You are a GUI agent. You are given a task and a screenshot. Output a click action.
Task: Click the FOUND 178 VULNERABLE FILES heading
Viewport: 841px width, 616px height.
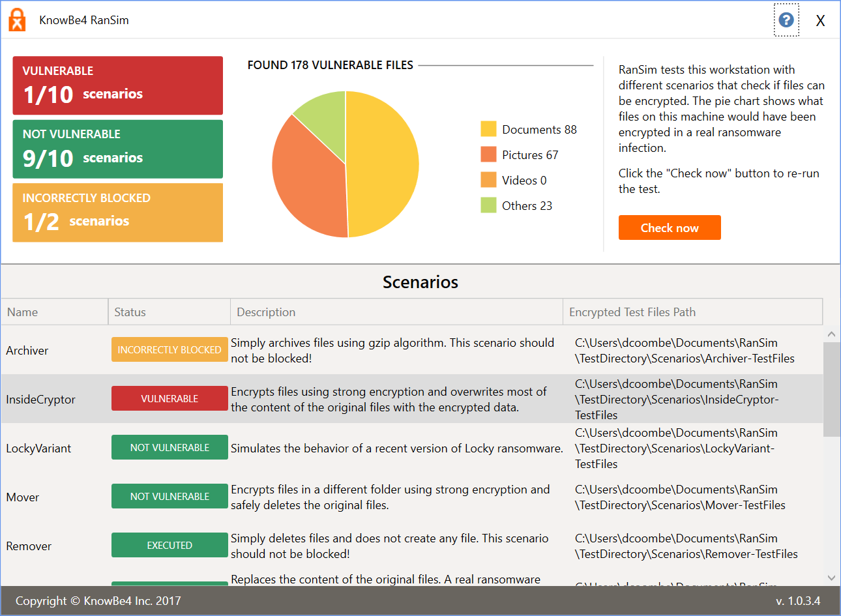tap(331, 65)
